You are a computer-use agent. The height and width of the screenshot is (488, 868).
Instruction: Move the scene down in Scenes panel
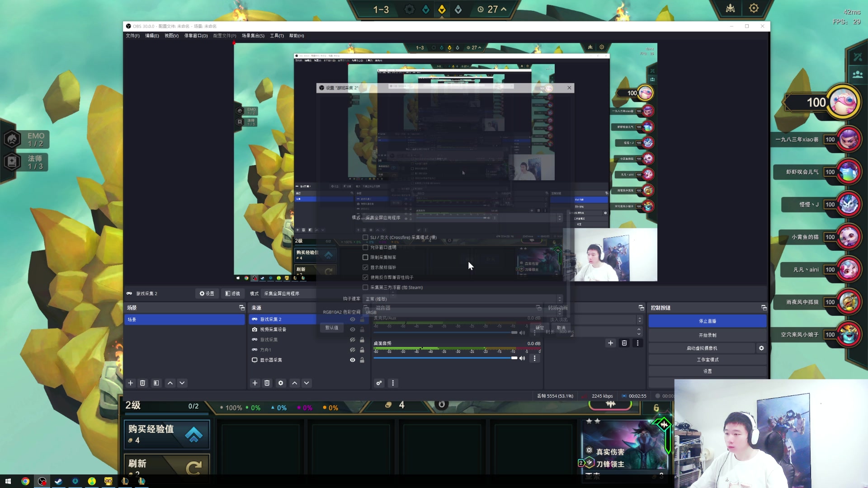[x=182, y=383]
